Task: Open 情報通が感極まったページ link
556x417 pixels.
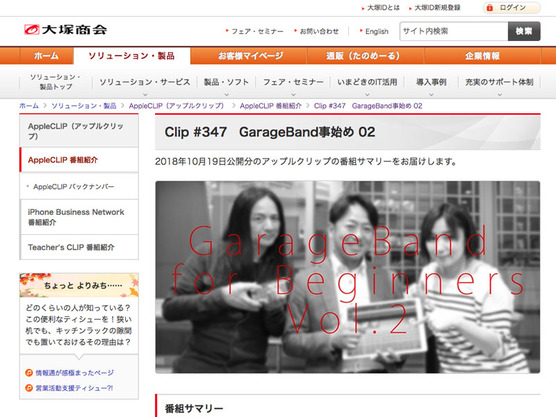Action: (x=74, y=373)
